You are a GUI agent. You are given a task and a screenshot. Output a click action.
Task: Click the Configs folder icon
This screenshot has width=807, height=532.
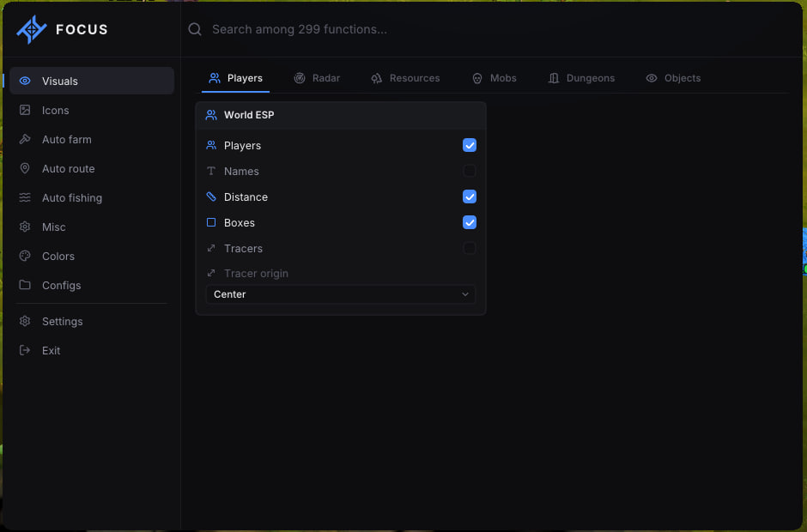tap(25, 285)
